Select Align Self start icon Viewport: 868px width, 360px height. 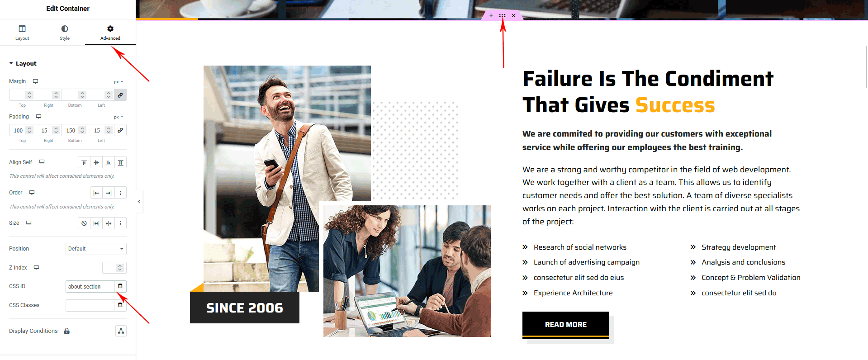pos(84,162)
